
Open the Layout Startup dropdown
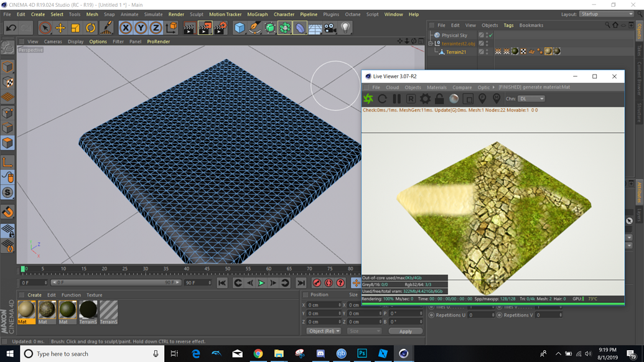(x=607, y=14)
